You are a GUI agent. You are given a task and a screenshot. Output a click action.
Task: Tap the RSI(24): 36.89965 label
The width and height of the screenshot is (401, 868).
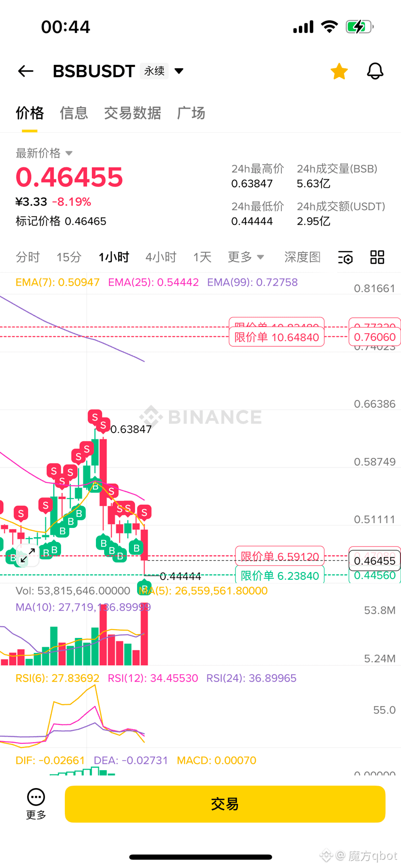[x=251, y=678]
